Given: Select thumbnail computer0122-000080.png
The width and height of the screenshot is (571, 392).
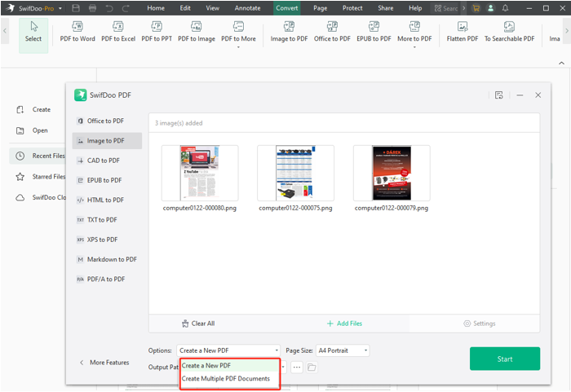Looking at the screenshot, I should tap(200, 174).
